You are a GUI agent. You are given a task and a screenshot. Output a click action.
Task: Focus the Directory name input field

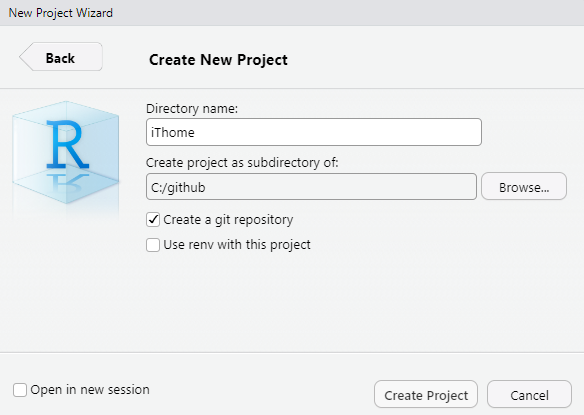point(314,132)
